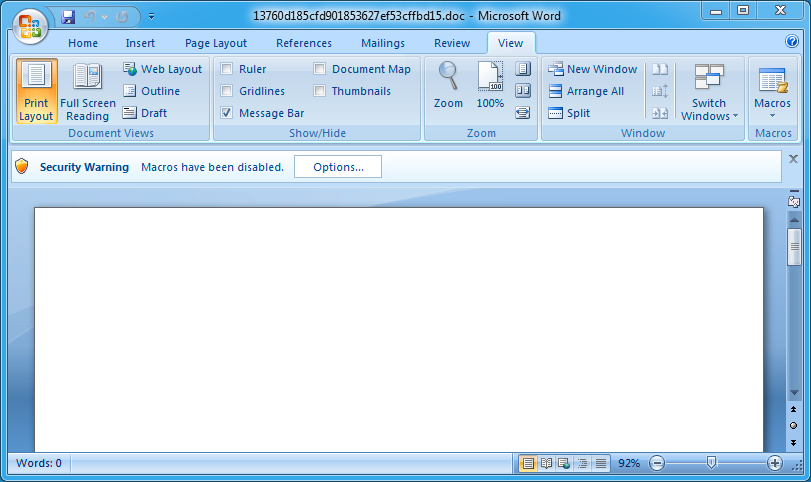Open the Insert ribbon tab

(x=140, y=43)
